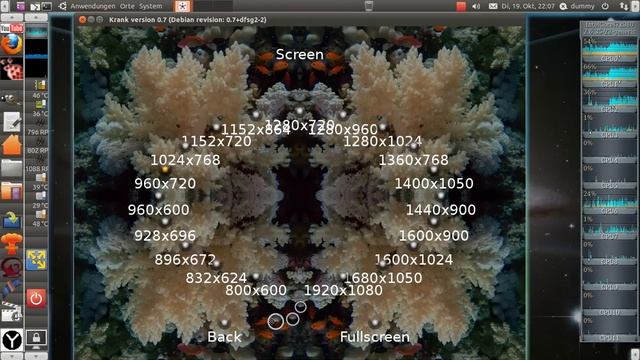This screenshot has width=640, height=360.
Task: Open the YouTube launcher icon
Action: [x=12, y=28]
